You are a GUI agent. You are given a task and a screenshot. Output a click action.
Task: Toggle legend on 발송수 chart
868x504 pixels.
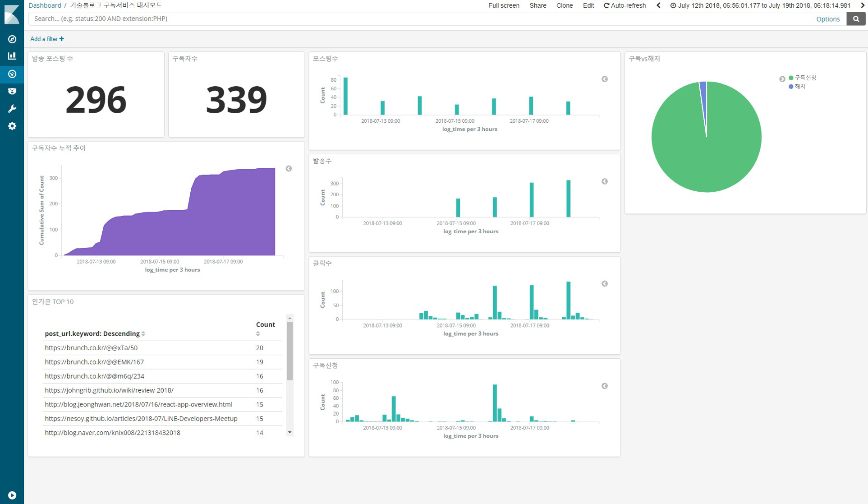(604, 181)
